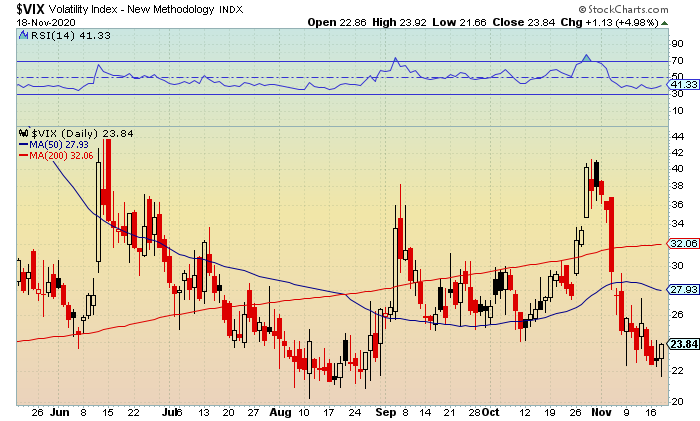The height and width of the screenshot is (421, 700).
Task: Click the $VIX ticker symbol title
Action: click(30, 9)
